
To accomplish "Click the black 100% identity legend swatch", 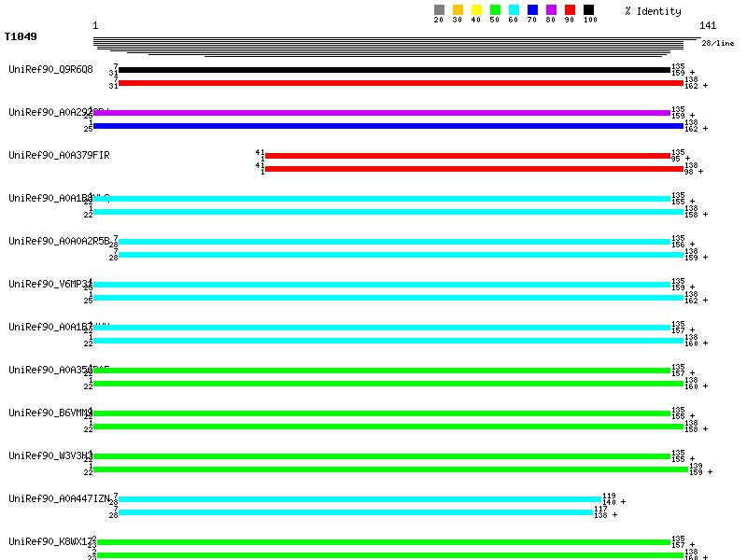I will coord(588,10).
